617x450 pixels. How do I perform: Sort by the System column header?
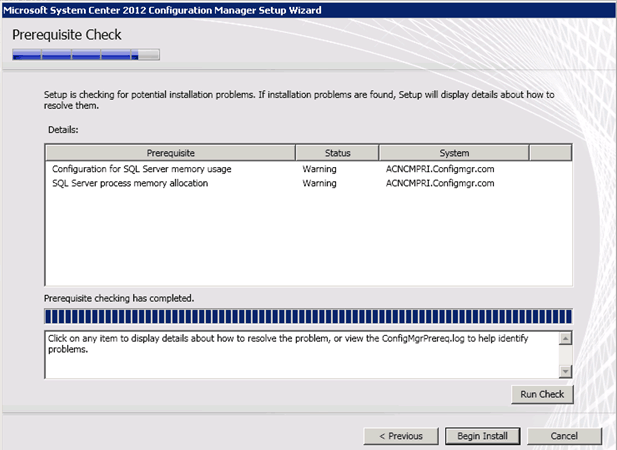[x=454, y=153]
